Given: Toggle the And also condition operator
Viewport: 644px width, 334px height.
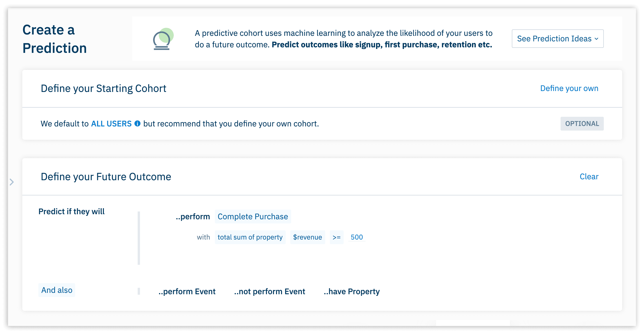Looking at the screenshot, I should click(x=57, y=290).
